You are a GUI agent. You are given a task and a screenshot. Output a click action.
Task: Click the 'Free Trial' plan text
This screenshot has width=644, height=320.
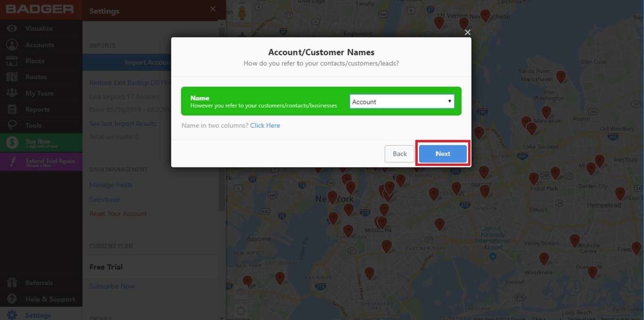(x=106, y=267)
